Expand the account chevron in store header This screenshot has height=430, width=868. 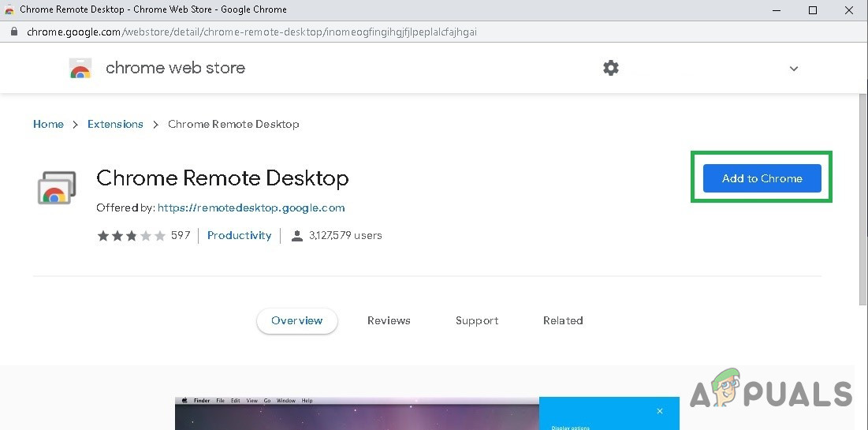point(794,69)
